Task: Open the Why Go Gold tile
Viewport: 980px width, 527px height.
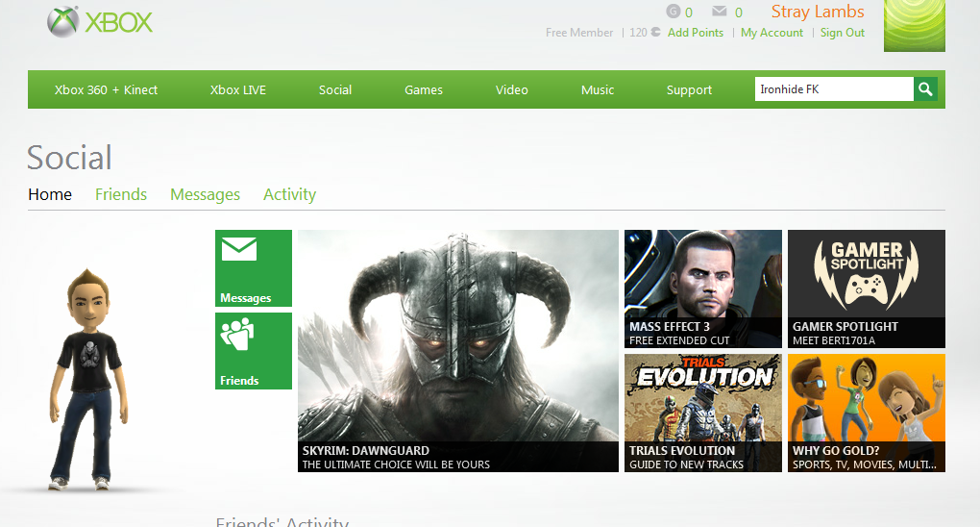Action: (867, 414)
